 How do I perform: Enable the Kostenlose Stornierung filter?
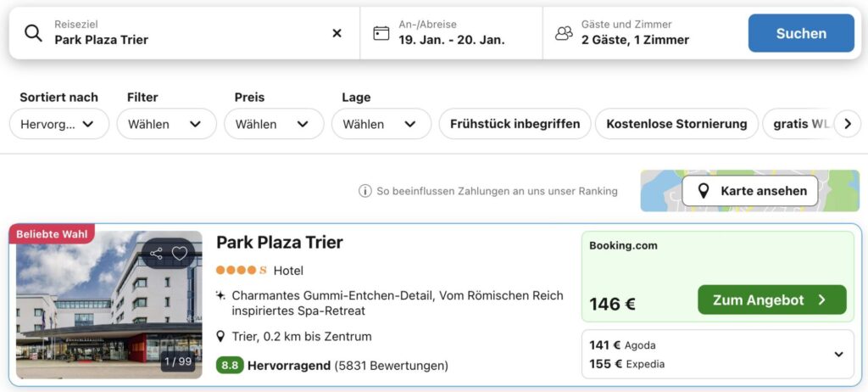click(x=676, y=124)
